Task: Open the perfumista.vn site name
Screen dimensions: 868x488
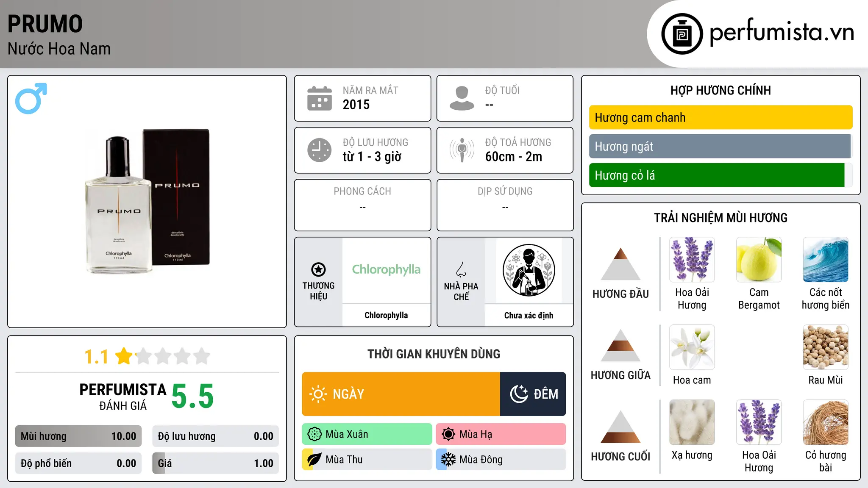Action: [782, 32]
